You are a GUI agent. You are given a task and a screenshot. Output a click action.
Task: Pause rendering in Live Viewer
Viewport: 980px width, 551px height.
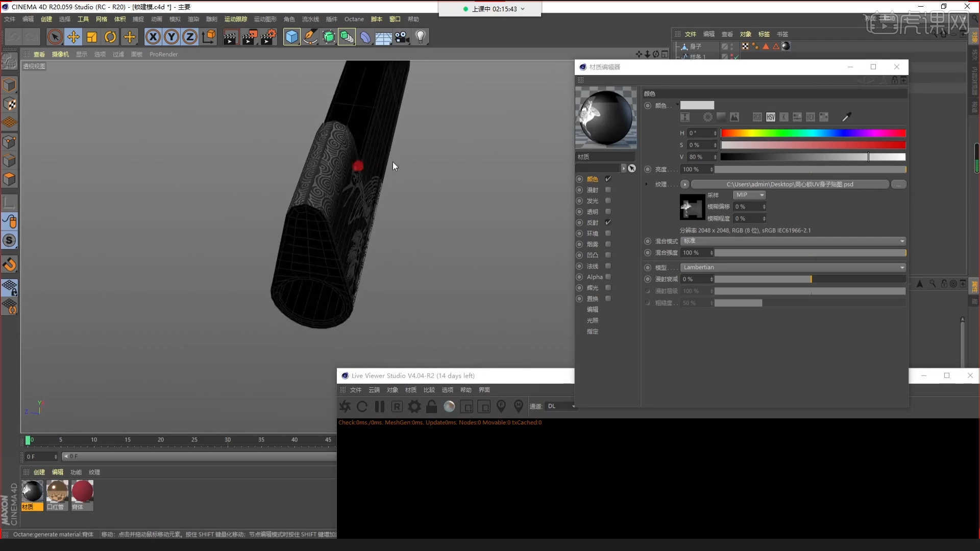point(379,407)
